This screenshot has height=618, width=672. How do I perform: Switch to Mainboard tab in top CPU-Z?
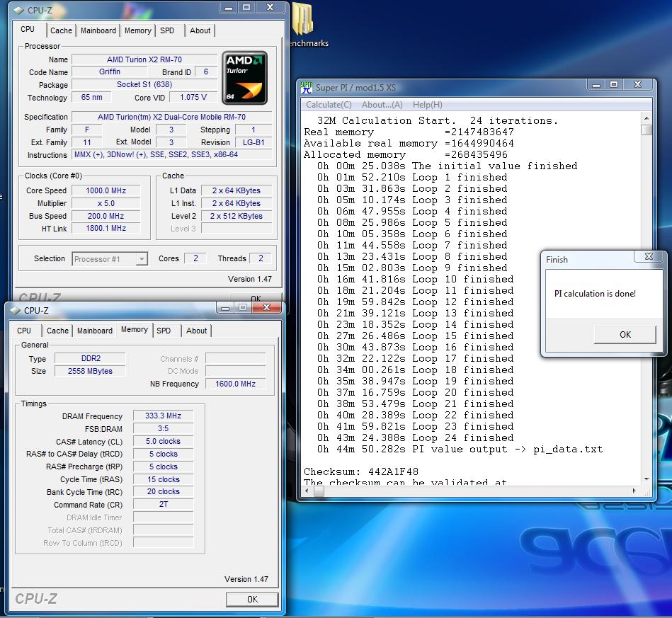(98, 30)
